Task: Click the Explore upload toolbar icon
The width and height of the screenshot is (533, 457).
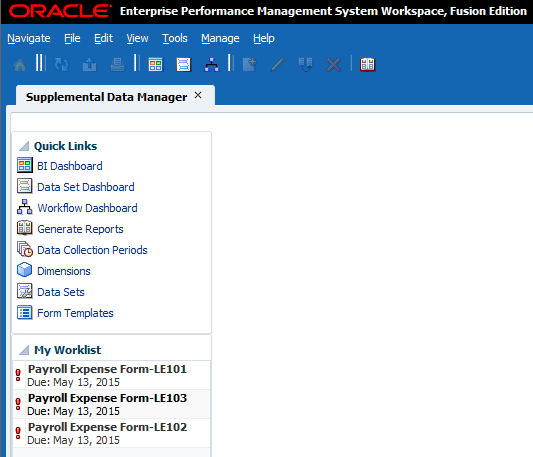Action: point(89,64)
